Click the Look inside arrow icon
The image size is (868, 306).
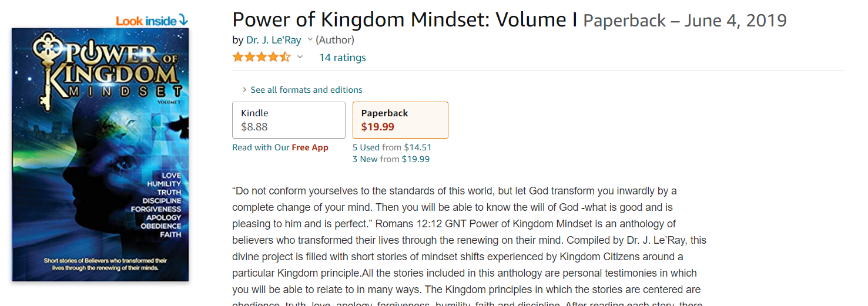[x=183, y=21]
